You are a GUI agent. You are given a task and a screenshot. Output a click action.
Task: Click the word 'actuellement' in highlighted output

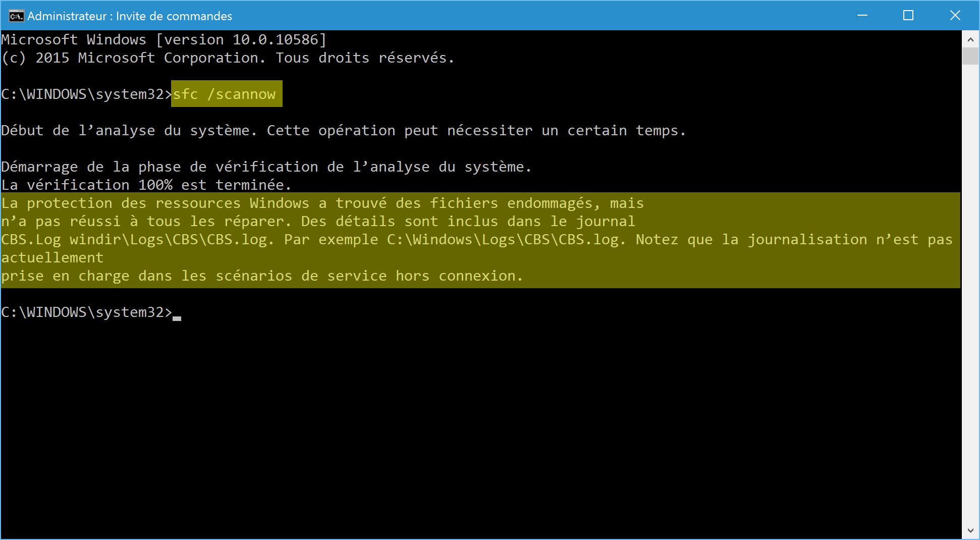tap(52, 257)
